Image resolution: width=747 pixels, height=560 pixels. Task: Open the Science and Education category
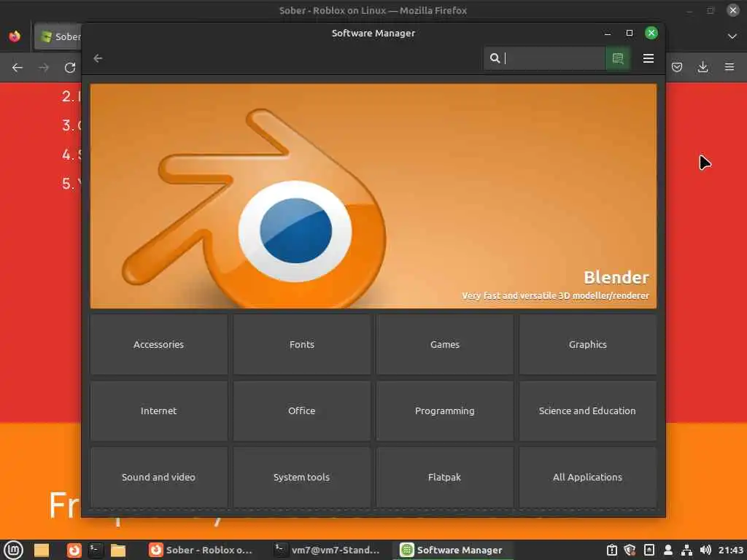tap(587, 411)
